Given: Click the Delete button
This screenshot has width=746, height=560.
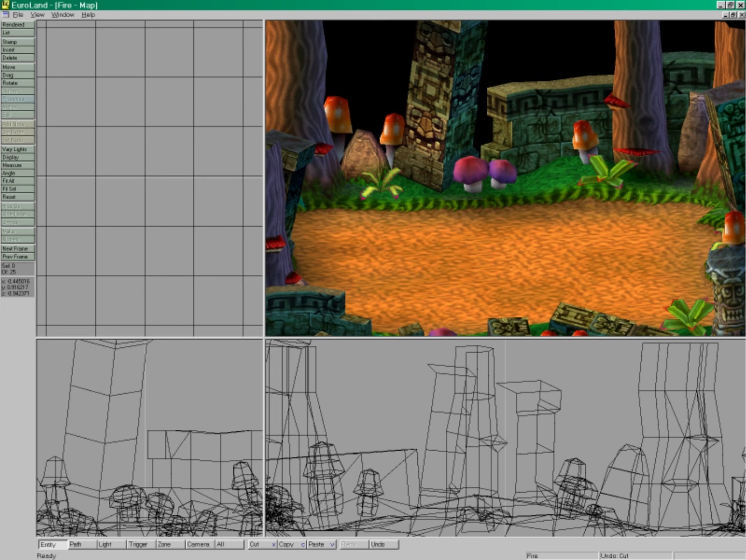Looking at the screenshot, I should coord(18,58).
